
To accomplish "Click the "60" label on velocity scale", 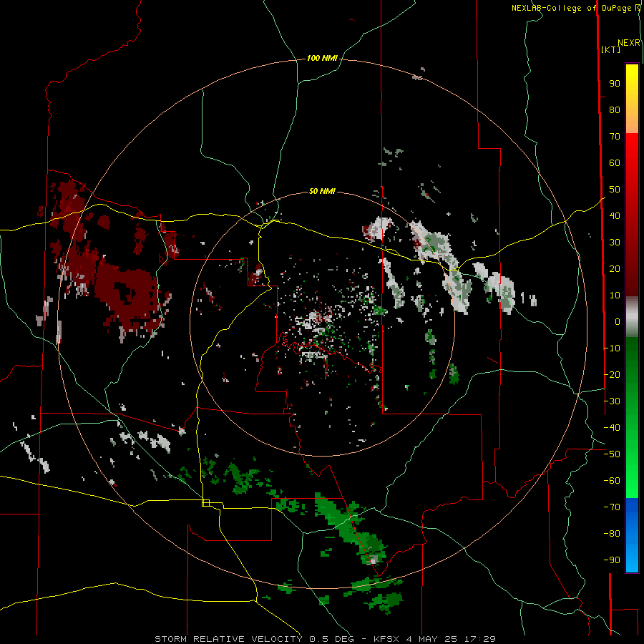I will [615, 163].
